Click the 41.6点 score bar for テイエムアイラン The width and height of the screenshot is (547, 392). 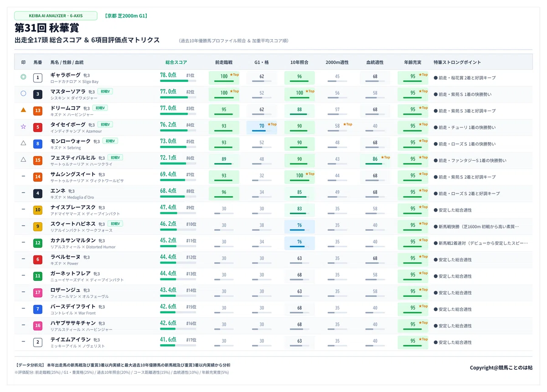coord(178,346)
